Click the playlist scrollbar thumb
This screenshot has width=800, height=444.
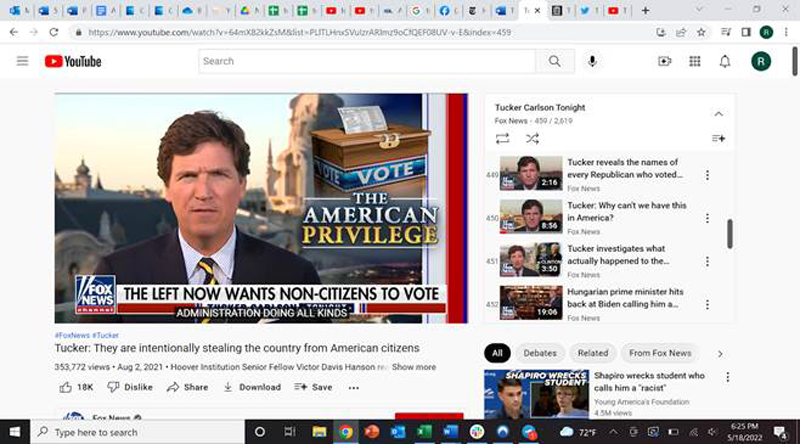pos(730,234)
